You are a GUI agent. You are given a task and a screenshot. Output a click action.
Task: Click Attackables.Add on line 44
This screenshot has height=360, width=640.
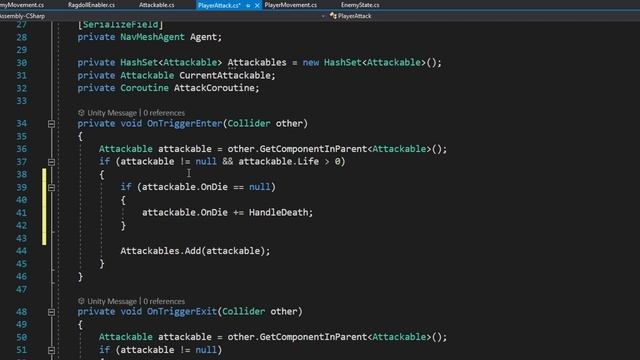pyautogui.click(x=160, y=251)
